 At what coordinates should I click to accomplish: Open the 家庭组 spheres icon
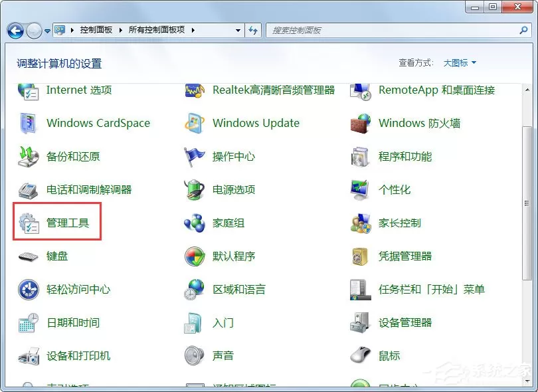coord(194,223)
